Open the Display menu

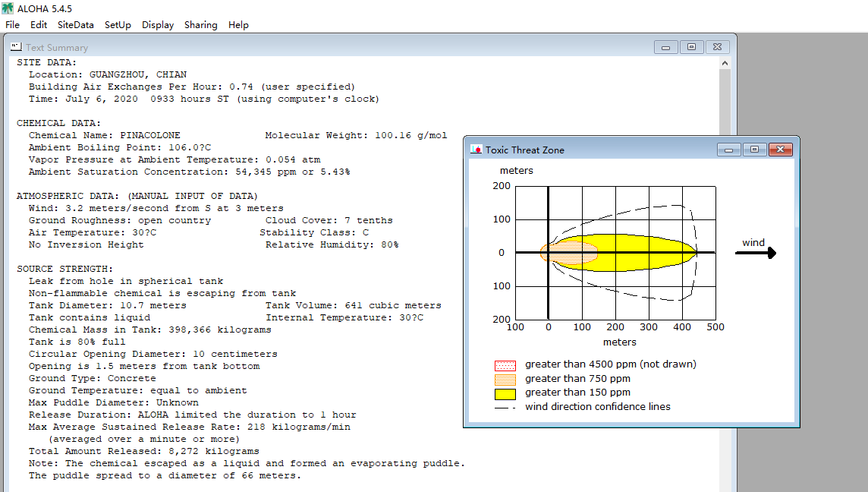tap(158, 25)
